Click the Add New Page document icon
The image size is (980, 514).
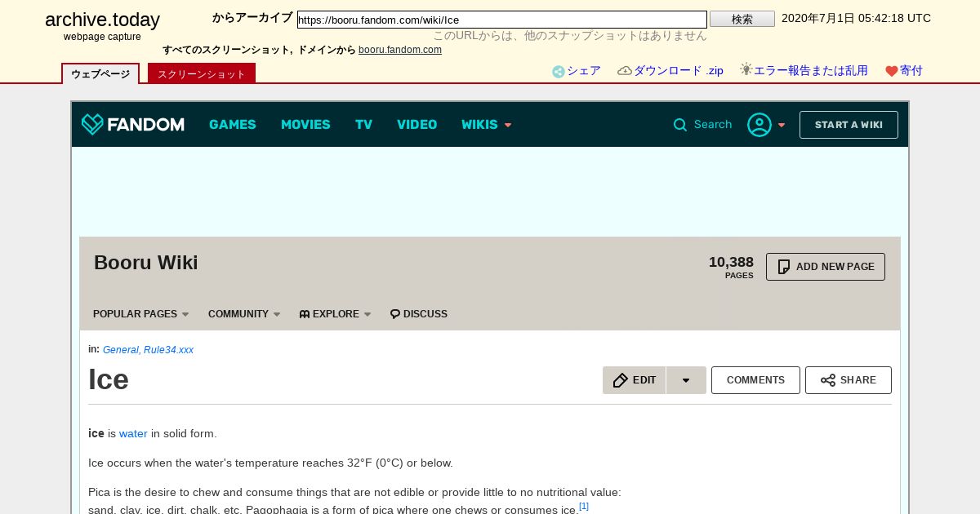784,267
